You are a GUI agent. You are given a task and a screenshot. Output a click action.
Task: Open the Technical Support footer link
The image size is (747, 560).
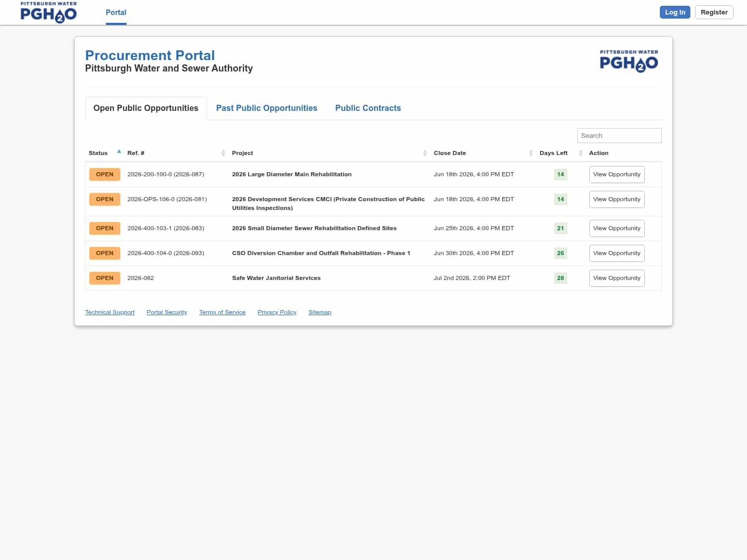[109, 312]
